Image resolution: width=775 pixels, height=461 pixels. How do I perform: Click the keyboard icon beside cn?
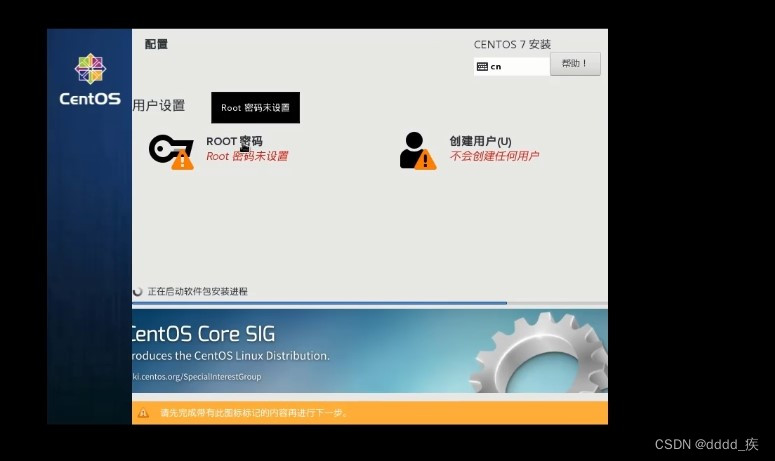[x=482, y=67]
